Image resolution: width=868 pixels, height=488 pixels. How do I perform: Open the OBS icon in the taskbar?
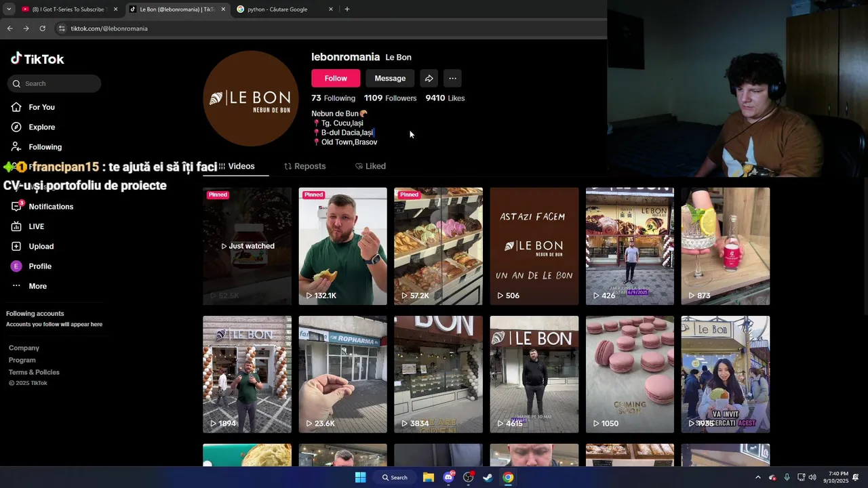click(x=468, y=477)
